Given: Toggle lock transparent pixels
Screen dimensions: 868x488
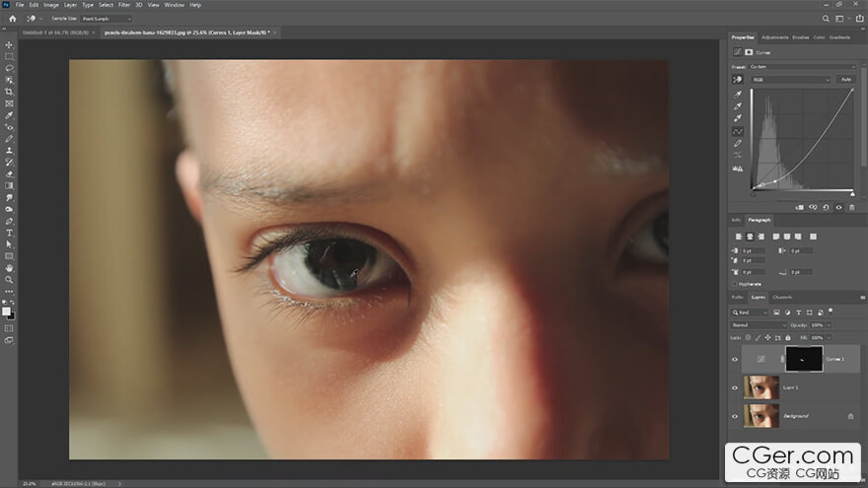Looking at the screenshot, I should coord(749,337).
